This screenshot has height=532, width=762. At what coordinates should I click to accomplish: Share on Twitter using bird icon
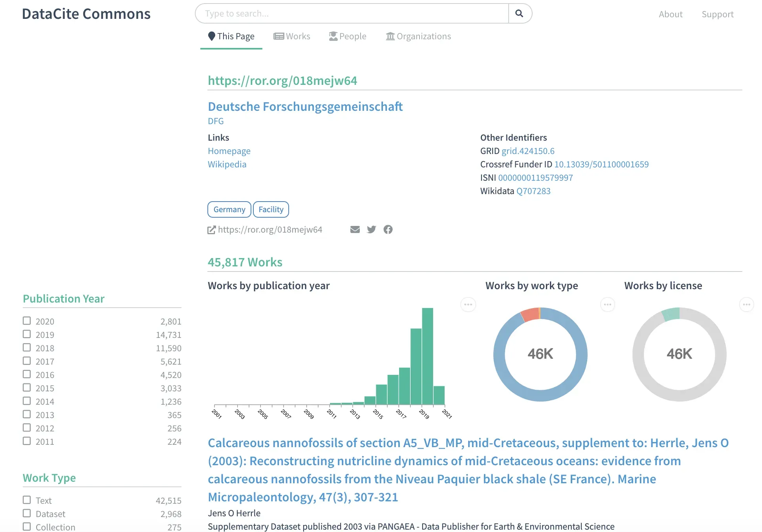(371, 229)
